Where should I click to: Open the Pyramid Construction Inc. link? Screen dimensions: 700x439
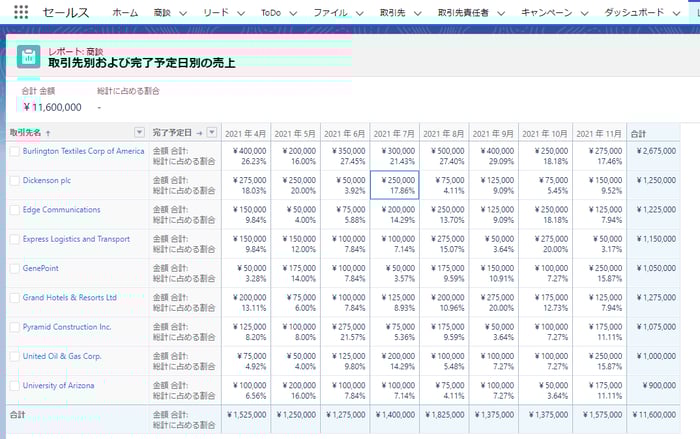tap(67, 327)
